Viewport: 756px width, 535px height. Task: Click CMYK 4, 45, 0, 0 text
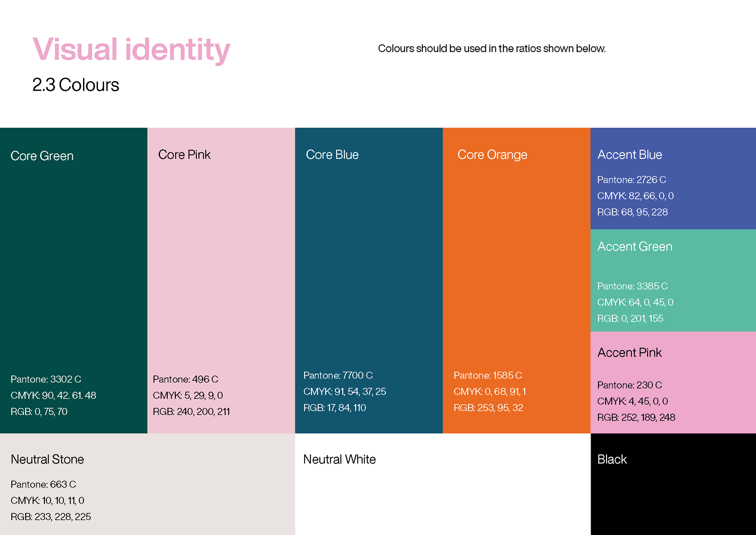point(632,401)
